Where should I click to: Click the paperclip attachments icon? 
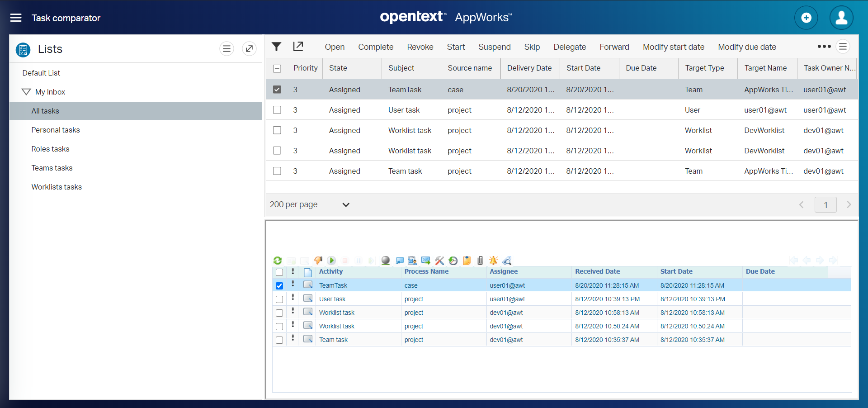[x=480, y=261]
